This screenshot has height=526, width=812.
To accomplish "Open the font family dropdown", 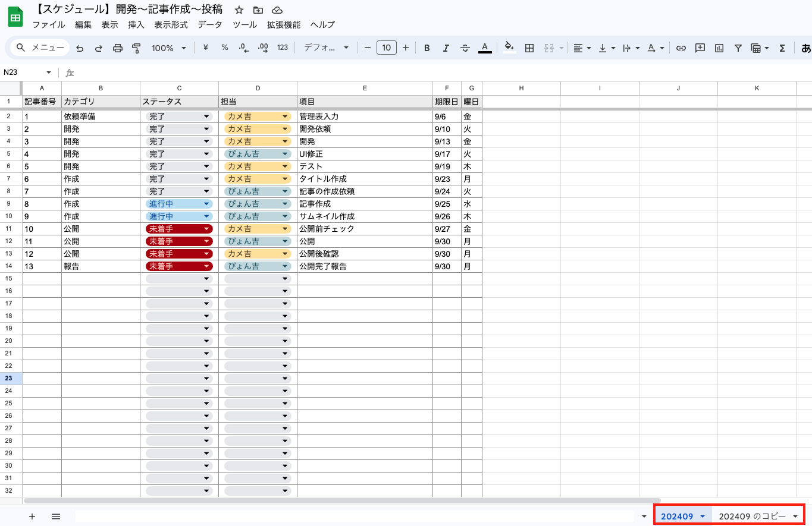I will [x=326, y=48].
